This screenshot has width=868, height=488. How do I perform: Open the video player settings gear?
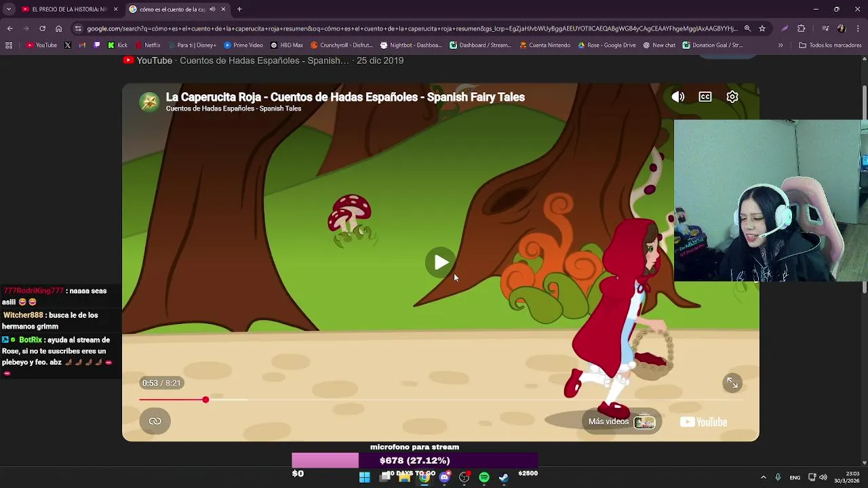pyautogui.click(x=732, y=97)
